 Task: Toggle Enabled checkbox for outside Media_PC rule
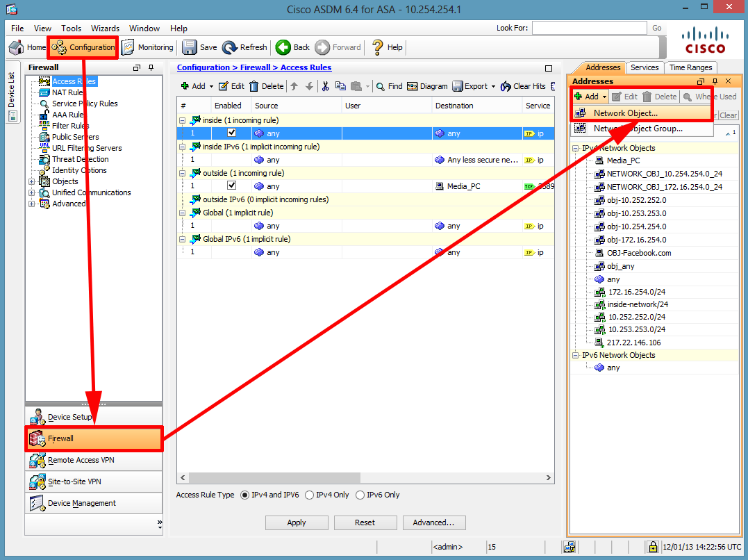point(231,186)
